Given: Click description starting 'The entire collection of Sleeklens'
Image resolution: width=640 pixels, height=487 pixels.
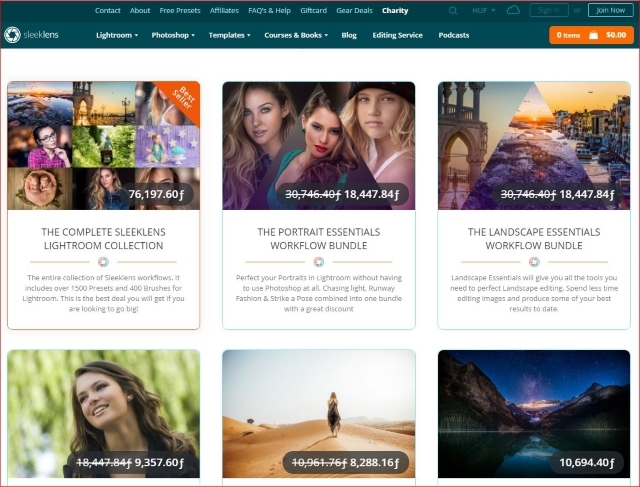Looking at the screenshot, I should click(104, 293).
